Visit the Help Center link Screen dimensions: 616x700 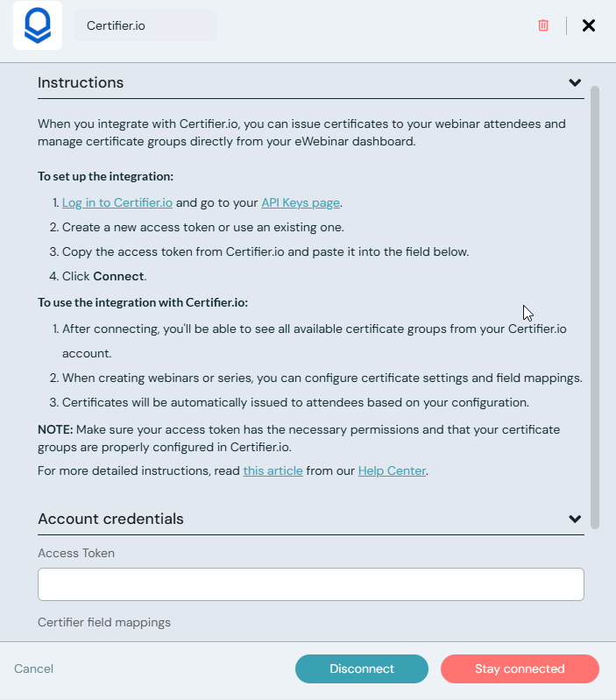click(x=392, y=470)
